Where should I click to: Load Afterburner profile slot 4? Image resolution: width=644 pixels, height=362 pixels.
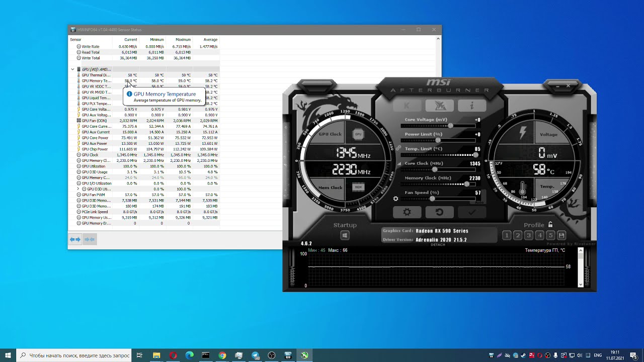(x=540, y=235)
